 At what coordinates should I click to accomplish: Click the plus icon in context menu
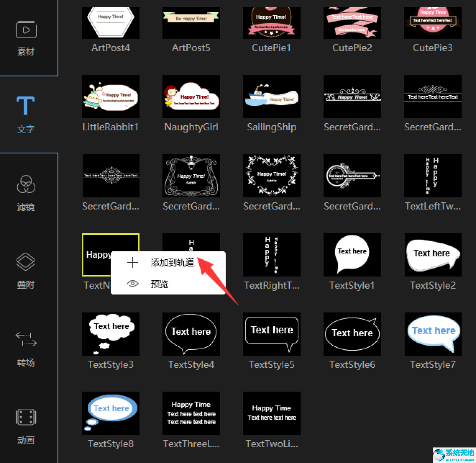(133, 263)
